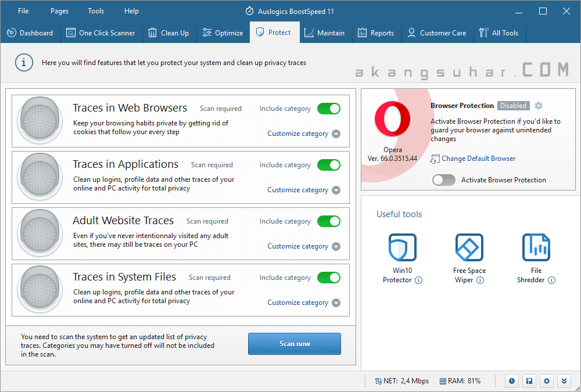This screenshot has width=581, height=392.
Task: Click the info icon beside File Shredder
Action: pyautogui.click(x=552, y=280)
